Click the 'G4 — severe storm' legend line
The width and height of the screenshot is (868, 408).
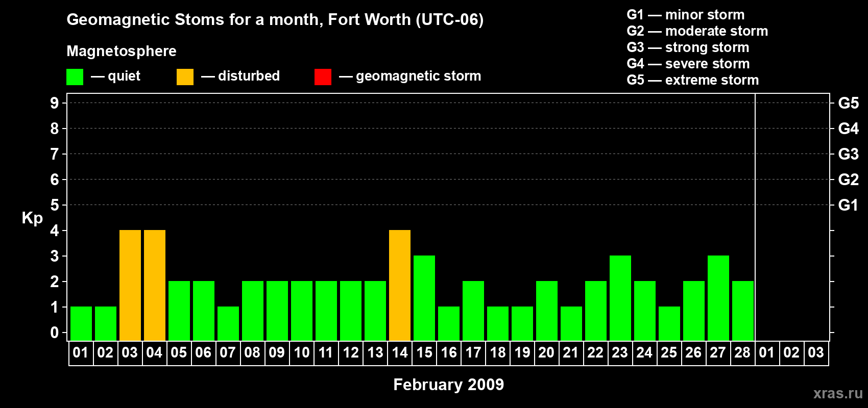[688, 64]
